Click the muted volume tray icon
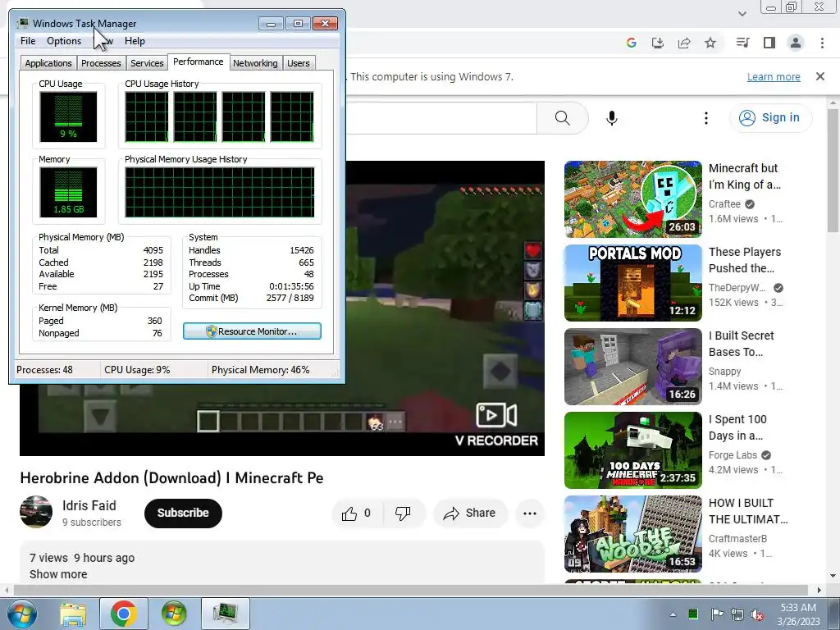Viewport: 840px width, 630px height. pos(757,614)
